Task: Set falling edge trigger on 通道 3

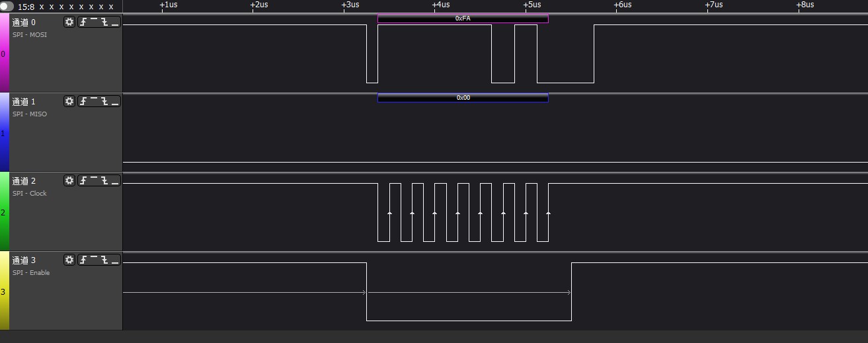Action: tap(104, 260)
